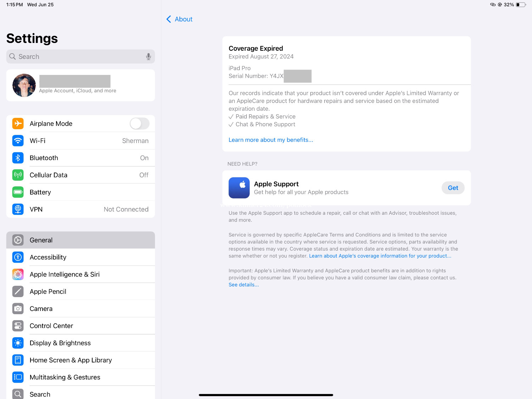Open Control Center settings

(81, 326)
